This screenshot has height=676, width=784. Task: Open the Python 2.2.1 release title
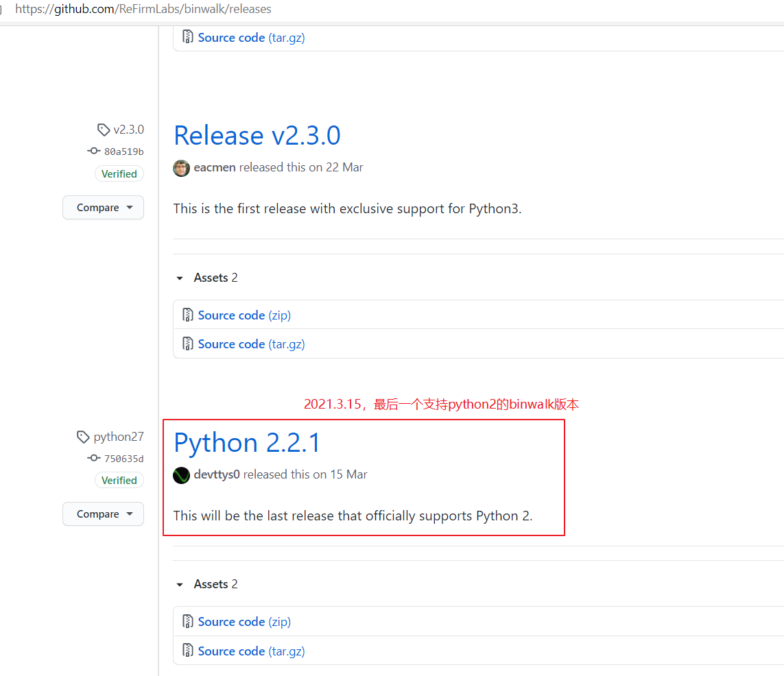coord(246,443)
